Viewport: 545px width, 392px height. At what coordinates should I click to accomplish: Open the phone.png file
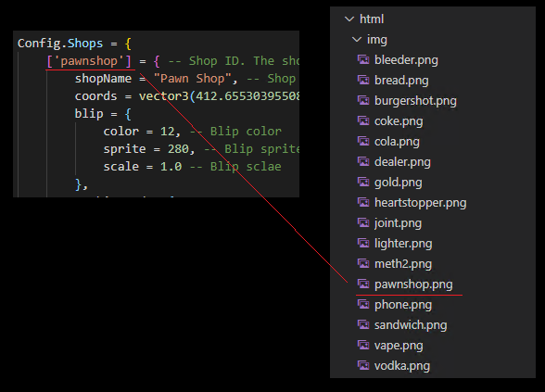pos(403,305)
